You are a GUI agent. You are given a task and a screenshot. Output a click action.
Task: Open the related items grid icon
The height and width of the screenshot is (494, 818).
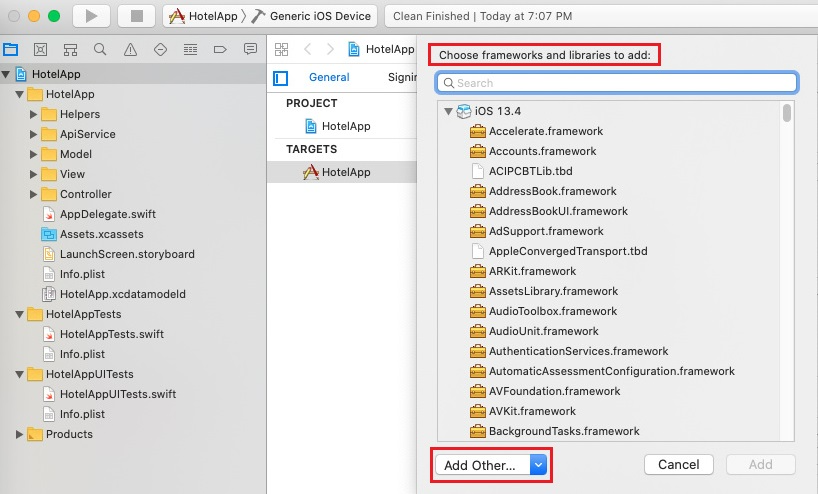[282, 50]
